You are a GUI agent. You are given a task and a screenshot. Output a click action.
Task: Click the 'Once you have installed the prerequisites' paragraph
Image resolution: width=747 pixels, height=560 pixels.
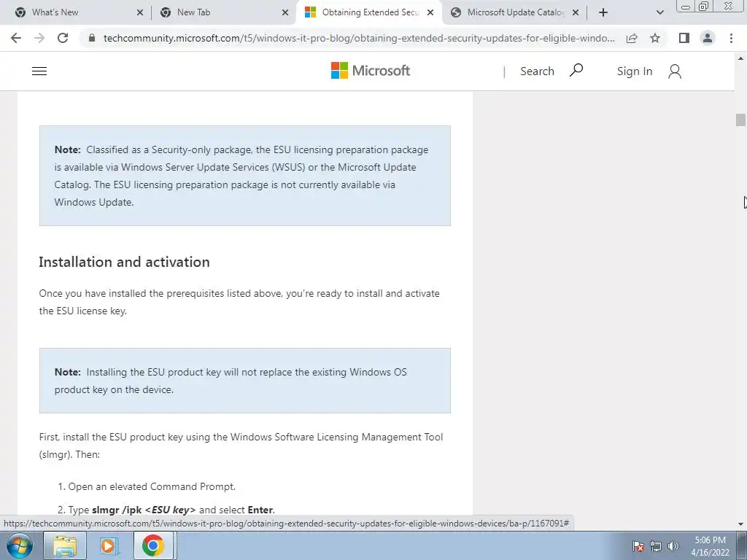239,302
